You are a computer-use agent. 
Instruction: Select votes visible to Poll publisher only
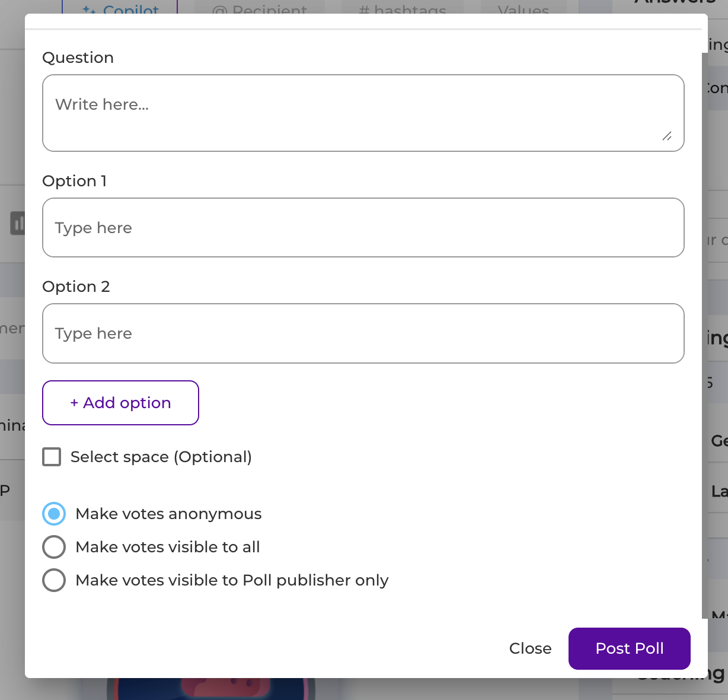(x=54, y=580)
